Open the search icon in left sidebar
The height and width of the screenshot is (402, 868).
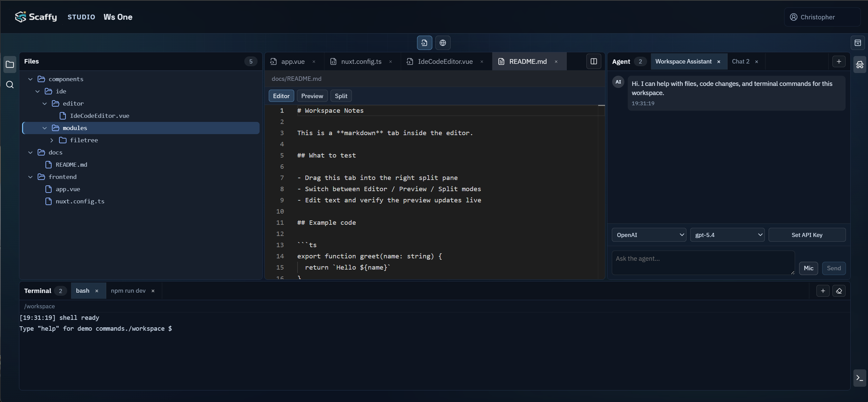tap(10, 85)
